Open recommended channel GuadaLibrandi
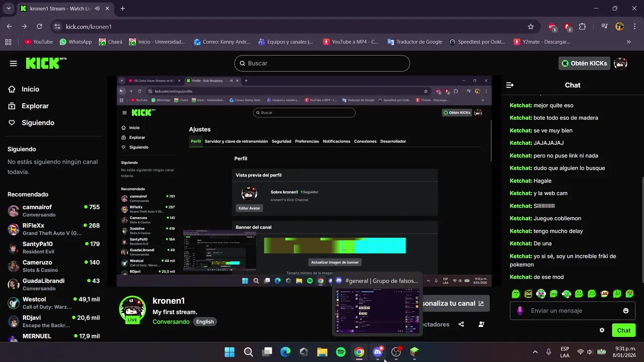Viewport: 644px width, 362px height. coord(54,284)
